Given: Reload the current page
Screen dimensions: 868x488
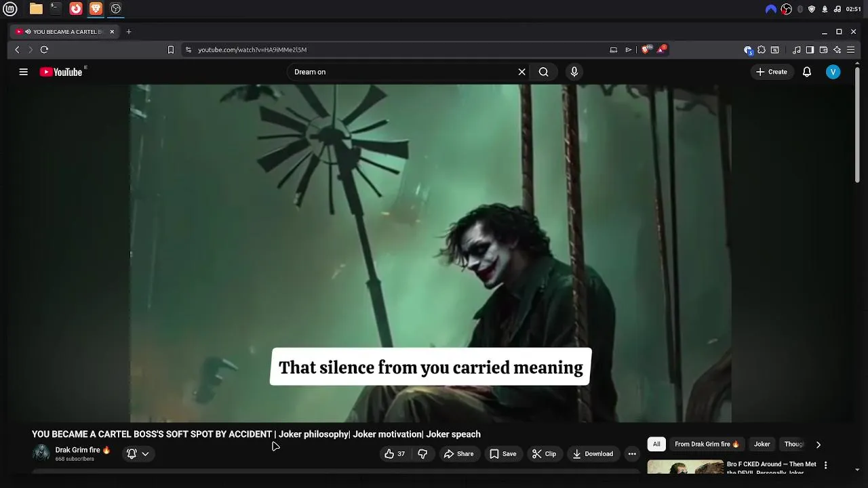Looking at the screenshot, I should click(45, 49).
